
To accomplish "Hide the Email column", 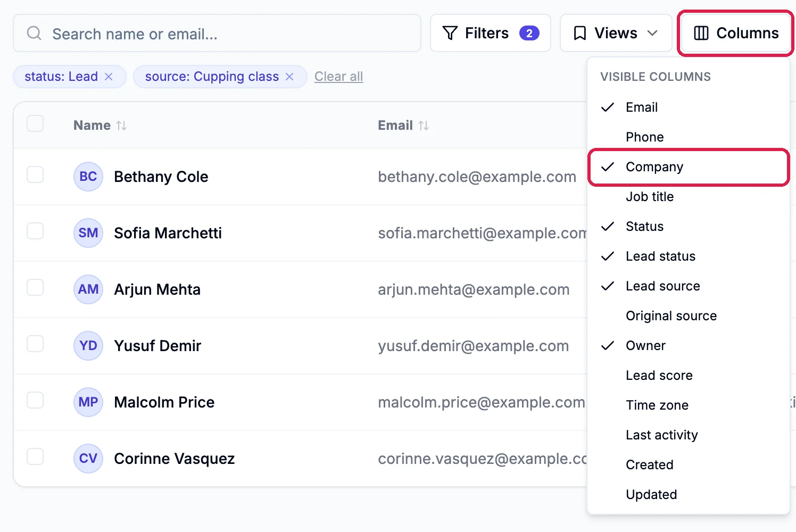I will [x=689, y=107].
